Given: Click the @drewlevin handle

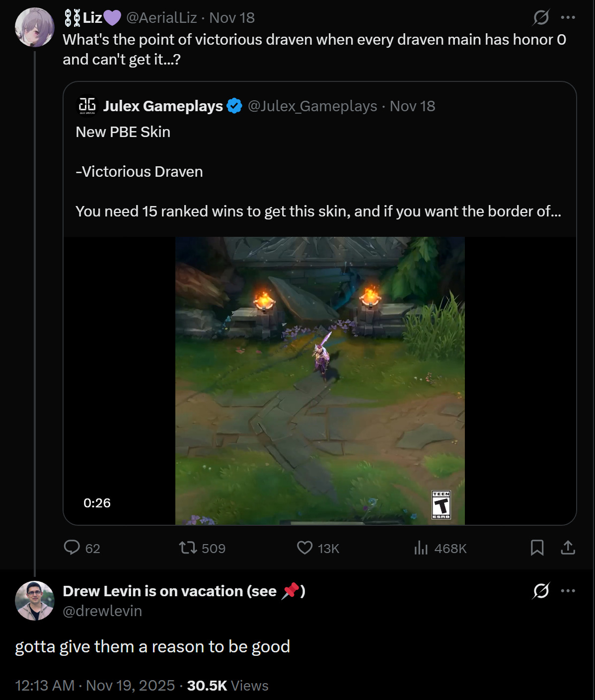Looking at the screenshot, I should click(x=102, y=611).
